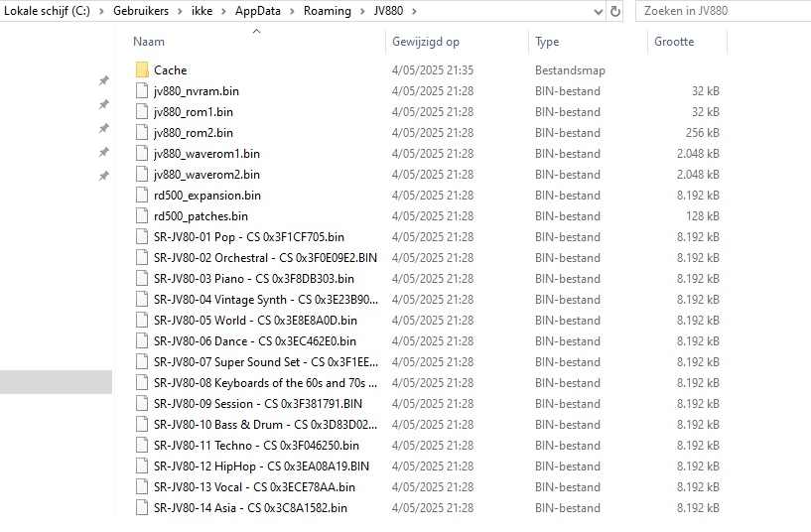Viewport: 811px width, 532px height.
Task: Go to ikke breadcrumb folder
Action: 202,11
